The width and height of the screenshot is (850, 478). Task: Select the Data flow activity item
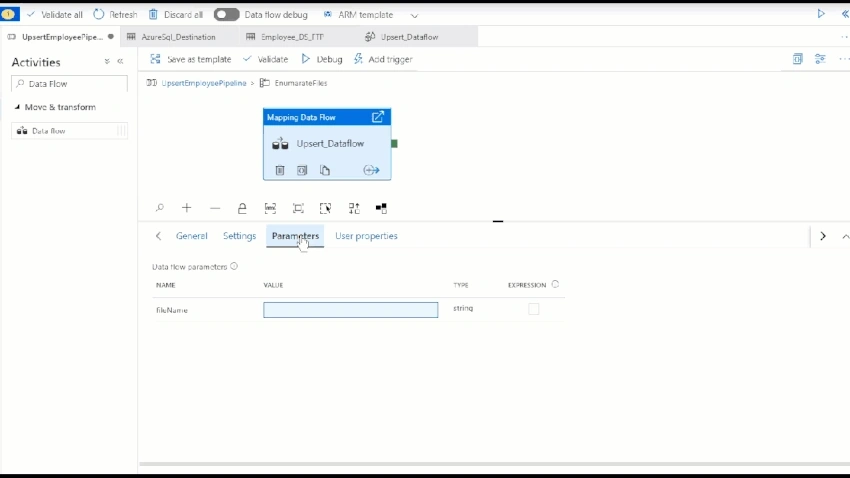tap(69, 131)
